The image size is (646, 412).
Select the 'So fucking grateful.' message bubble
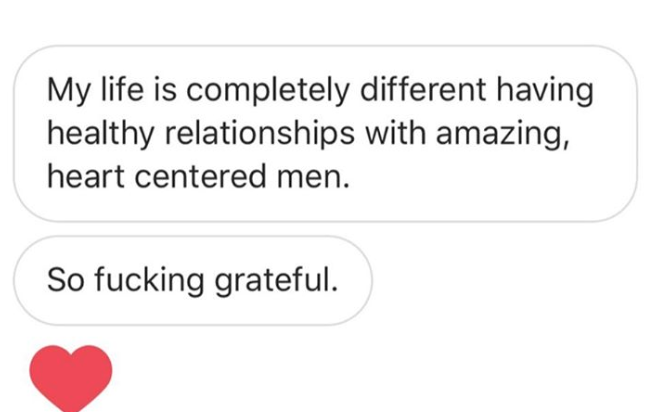click(193, 281)
